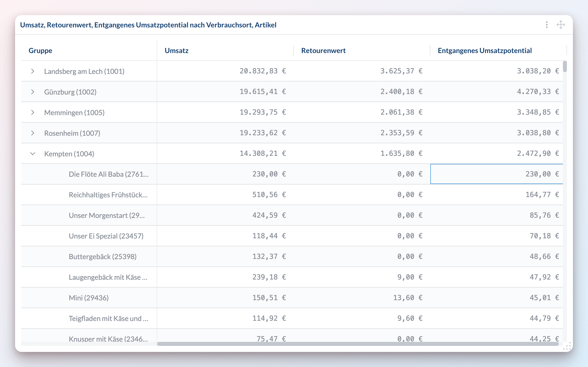Click the vertical scrollbar thumb
Screen dimensions: 588x367
tap(565, 66)
